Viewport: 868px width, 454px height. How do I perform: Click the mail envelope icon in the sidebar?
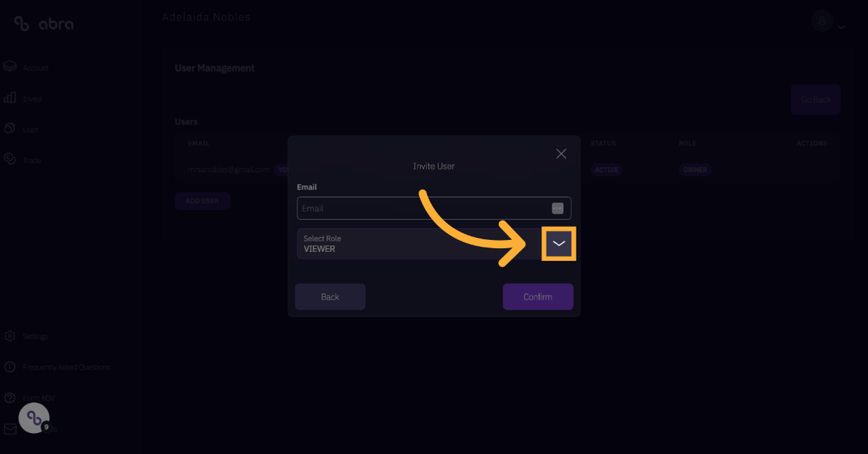pos(10,429)
